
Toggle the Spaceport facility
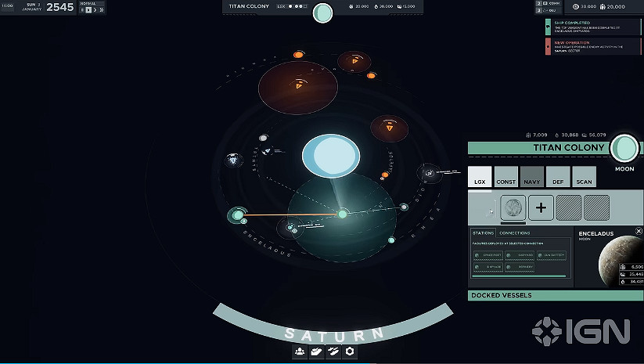[487, 255]
